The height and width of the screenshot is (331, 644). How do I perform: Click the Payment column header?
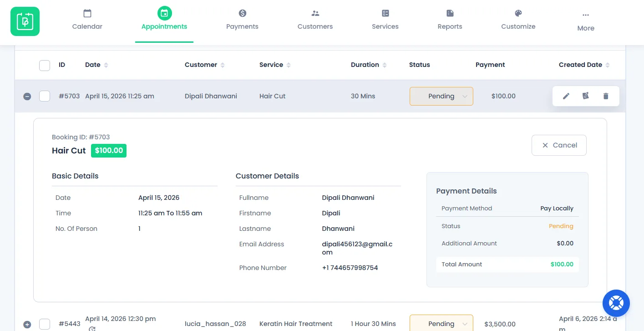[490, 65]
